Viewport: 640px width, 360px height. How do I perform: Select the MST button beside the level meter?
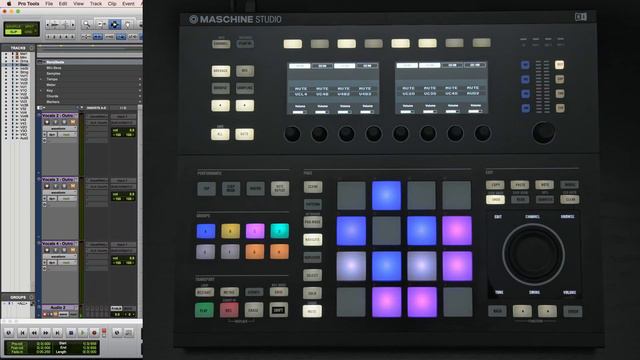pyautogui.click(x=560, y=64)
